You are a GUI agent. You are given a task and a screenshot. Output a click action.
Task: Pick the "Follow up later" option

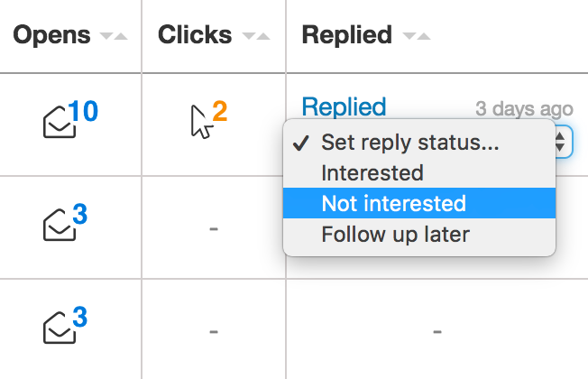395,234
